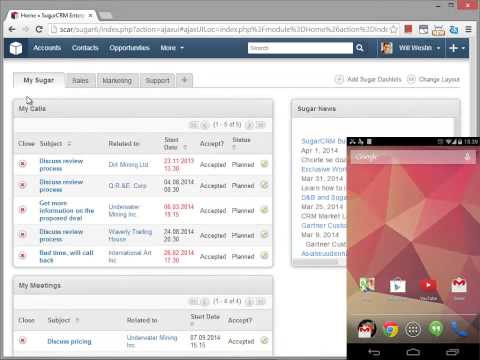Image resolution: width=480 pixels, height=360 pixels.
Task: Open the Will Westin user menu
Action: pos(411,48)
